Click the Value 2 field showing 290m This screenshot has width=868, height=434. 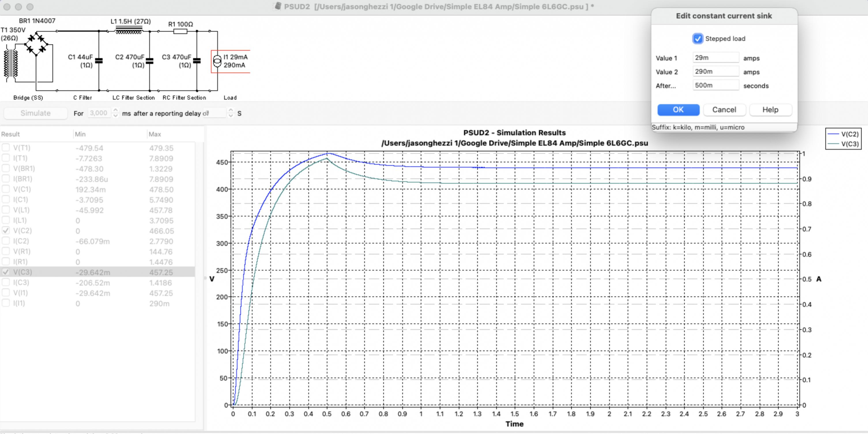click(716, 71)
